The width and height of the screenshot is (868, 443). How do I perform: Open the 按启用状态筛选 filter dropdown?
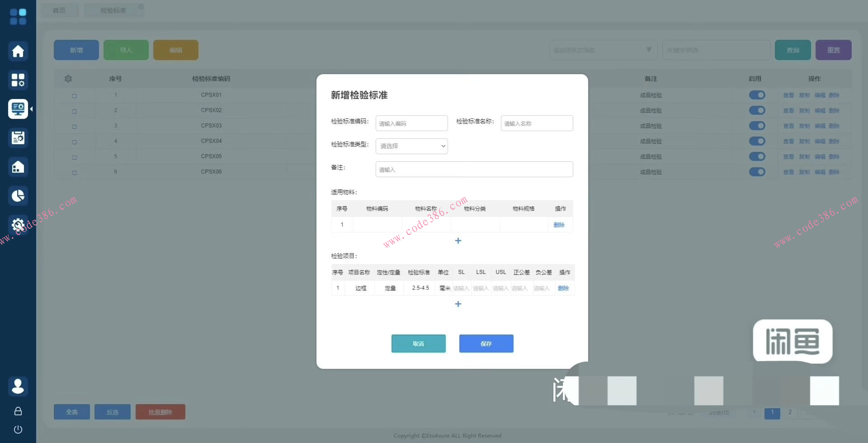tap(603, 50)
